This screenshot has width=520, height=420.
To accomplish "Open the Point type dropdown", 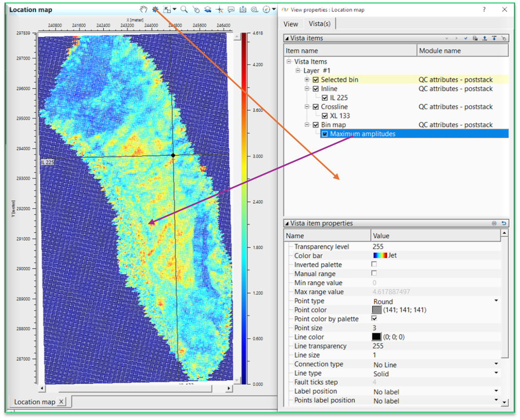I will [496, 301].
